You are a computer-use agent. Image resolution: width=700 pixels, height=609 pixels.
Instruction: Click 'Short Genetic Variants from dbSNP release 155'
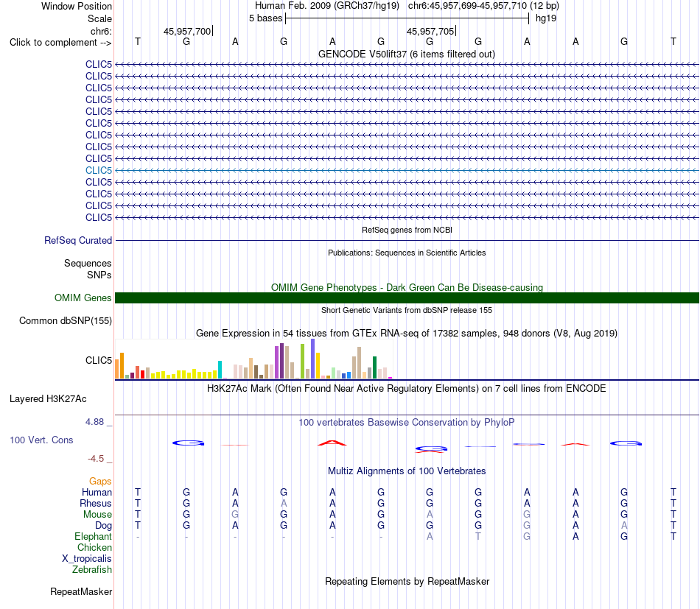(x=407, y=310)
